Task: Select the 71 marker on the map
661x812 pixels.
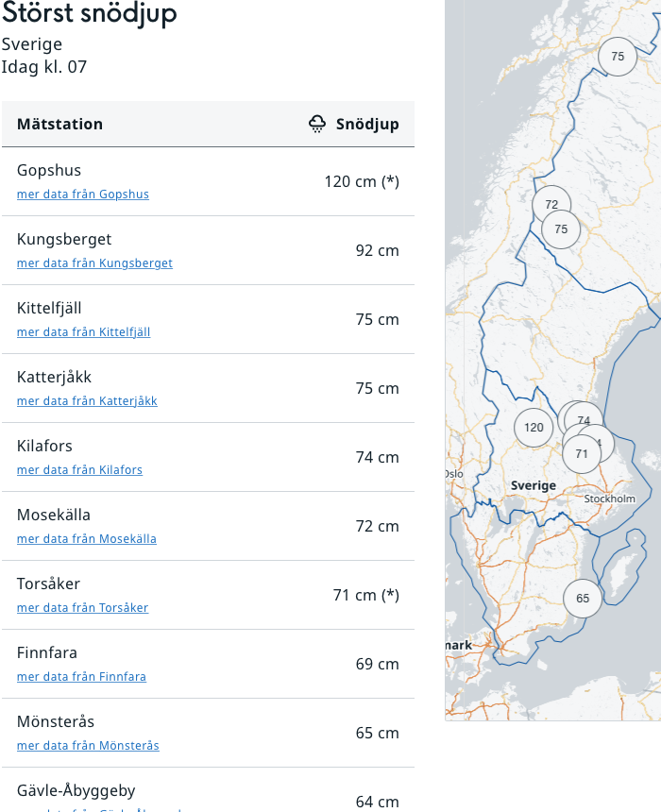Action: [581, 454]
